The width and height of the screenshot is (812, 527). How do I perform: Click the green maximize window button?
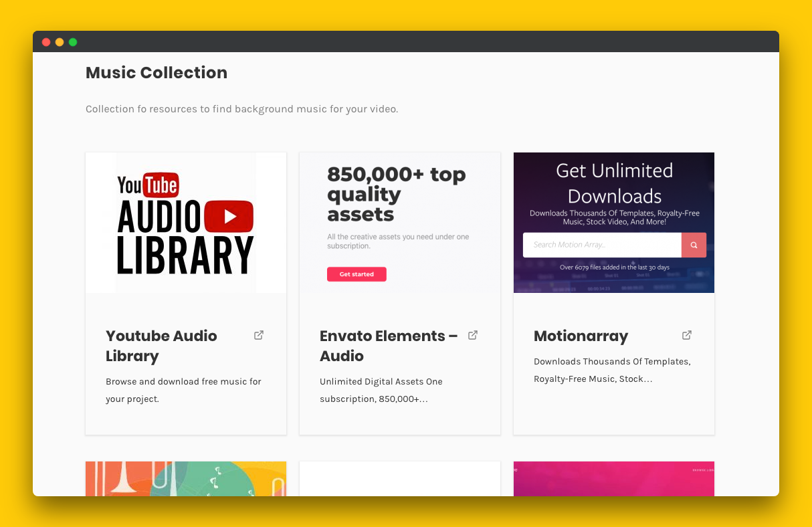point(73,42)
